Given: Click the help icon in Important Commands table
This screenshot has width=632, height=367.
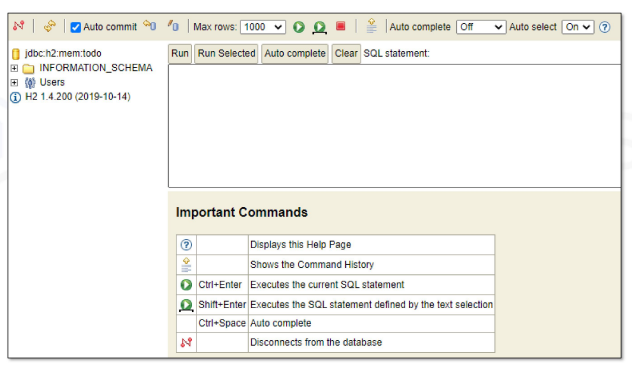Looking at the screenshot, I should tap(186, 245).
